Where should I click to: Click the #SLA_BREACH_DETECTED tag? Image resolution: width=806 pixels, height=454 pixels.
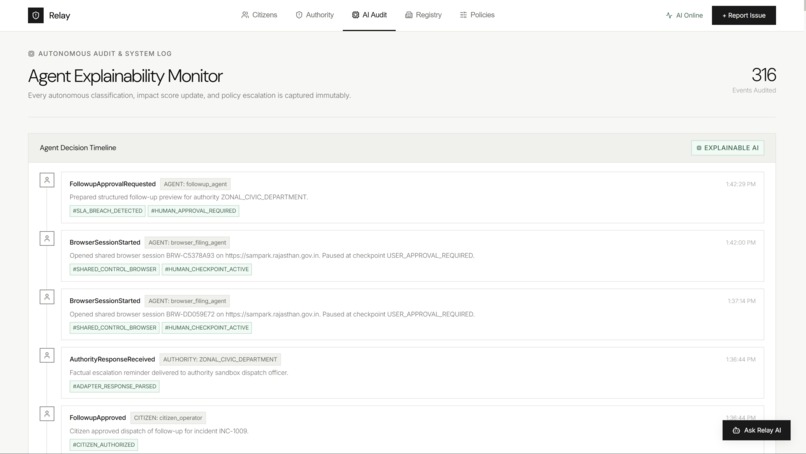point(107,211)
